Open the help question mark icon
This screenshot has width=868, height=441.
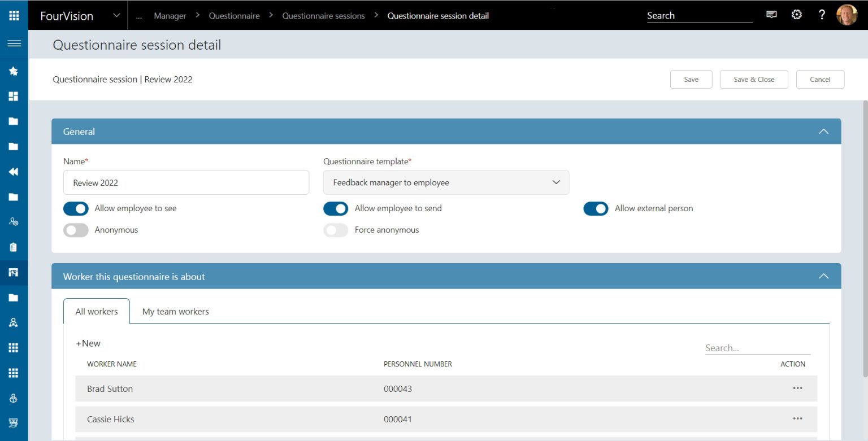click(822, 15)
